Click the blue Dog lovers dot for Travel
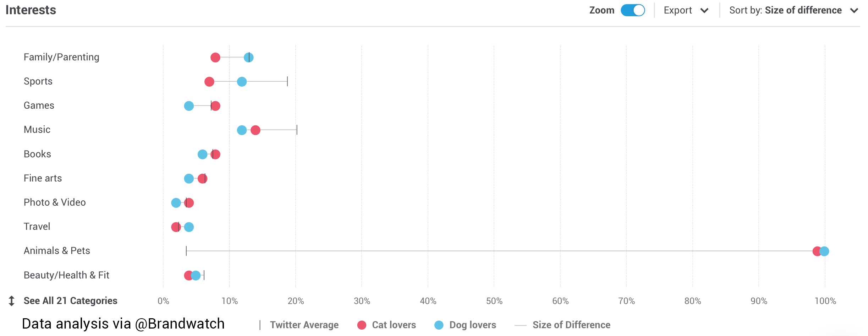 pos(189,227)
